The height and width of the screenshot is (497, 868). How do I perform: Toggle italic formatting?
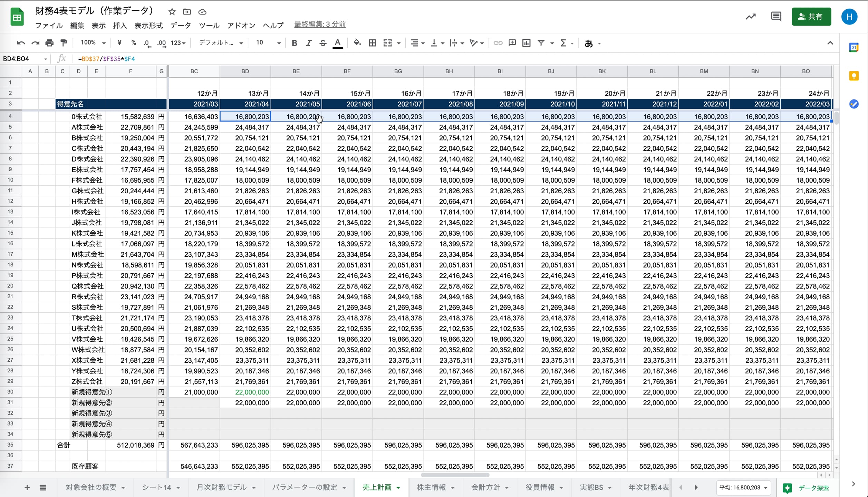[x=308, y=43]
